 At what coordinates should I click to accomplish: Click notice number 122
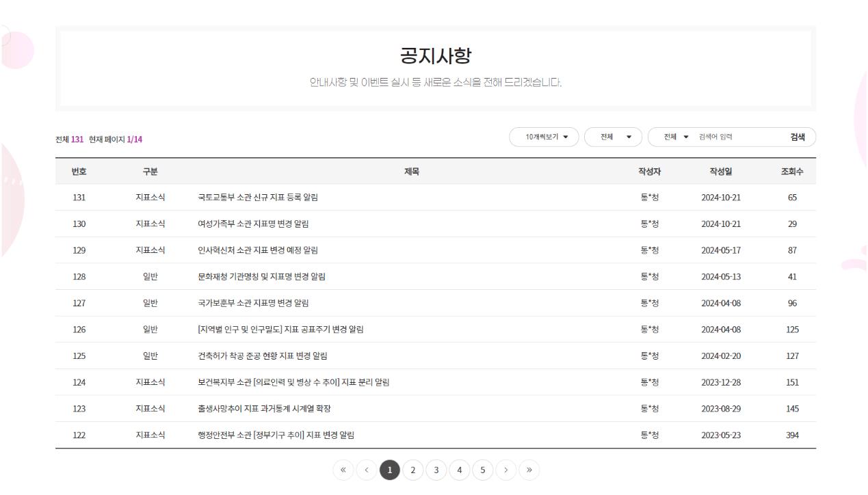[x=79, y=435]
